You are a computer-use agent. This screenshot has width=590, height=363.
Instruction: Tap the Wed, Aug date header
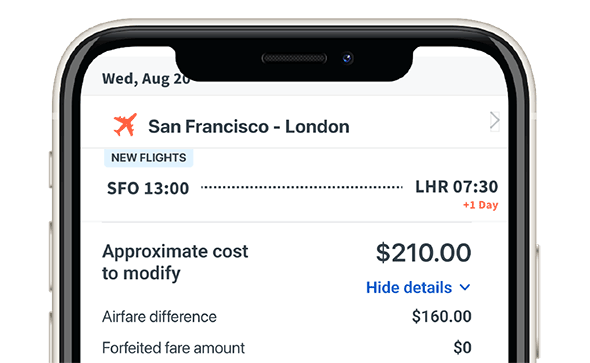click(146, 79)
